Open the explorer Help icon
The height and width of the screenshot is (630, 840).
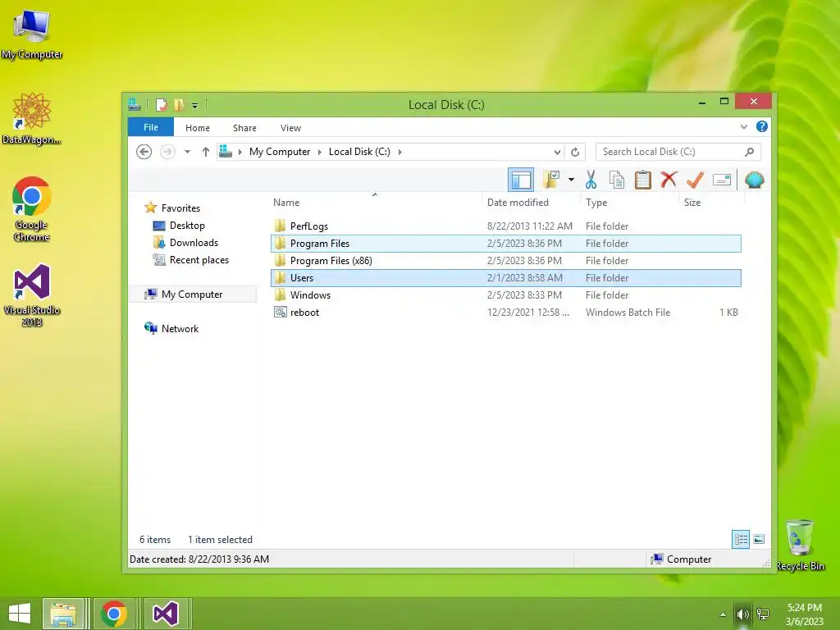[x=762, y=127]
